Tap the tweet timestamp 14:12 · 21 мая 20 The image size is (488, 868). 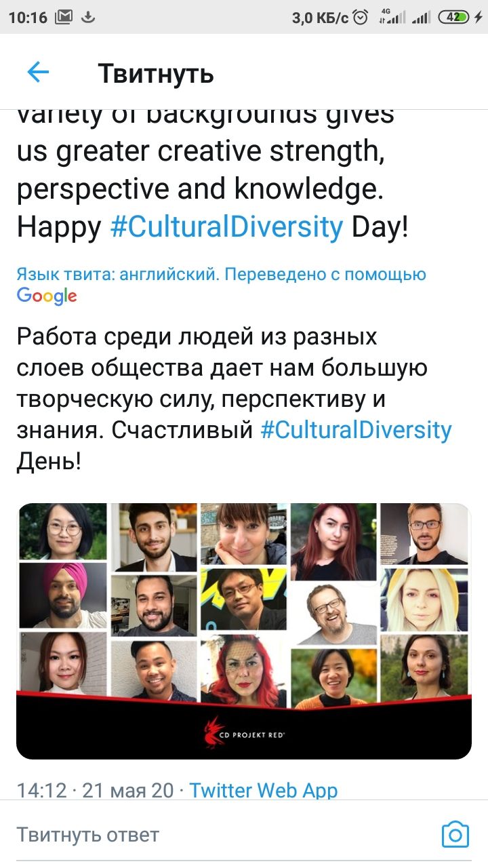(95, 790)
